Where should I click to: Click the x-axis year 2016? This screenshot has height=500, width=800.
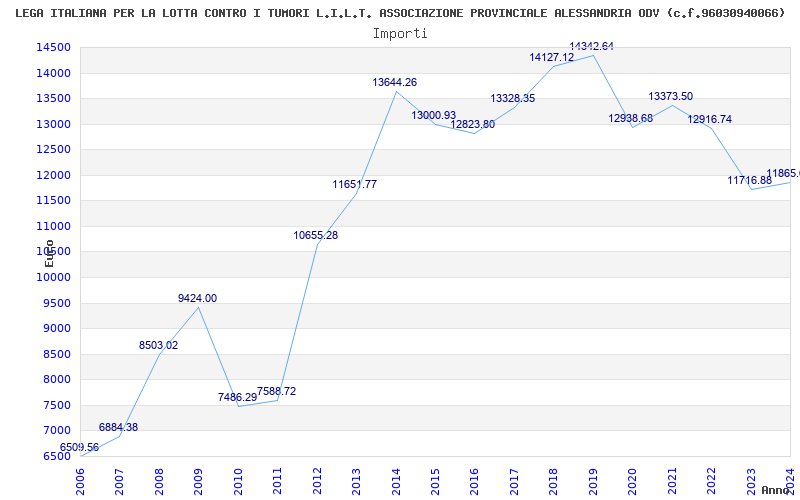(474, 481)
